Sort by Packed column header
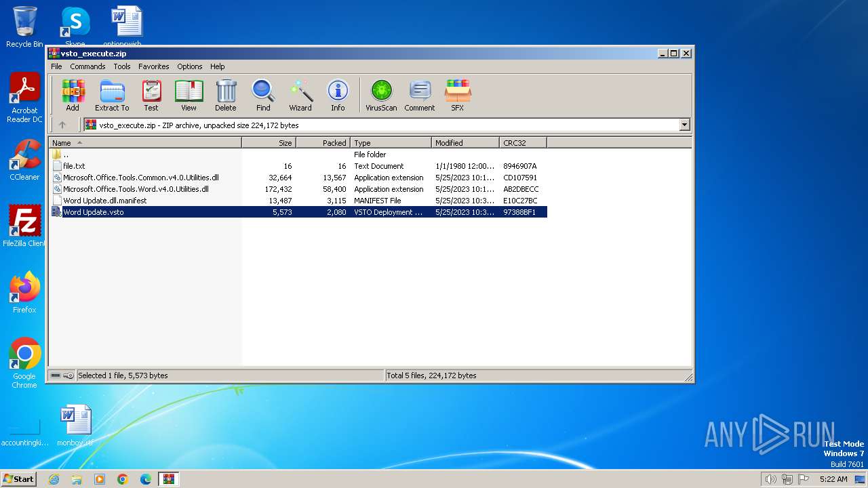This screenshot has height=488, width=868. coord(323,143)
